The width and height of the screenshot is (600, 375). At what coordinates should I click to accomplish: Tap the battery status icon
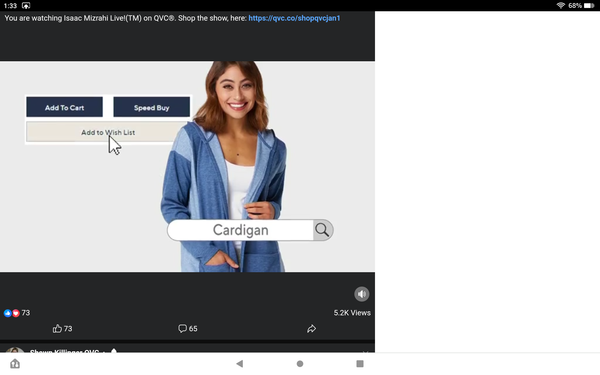pyautogui.click(x=589, y=5)
